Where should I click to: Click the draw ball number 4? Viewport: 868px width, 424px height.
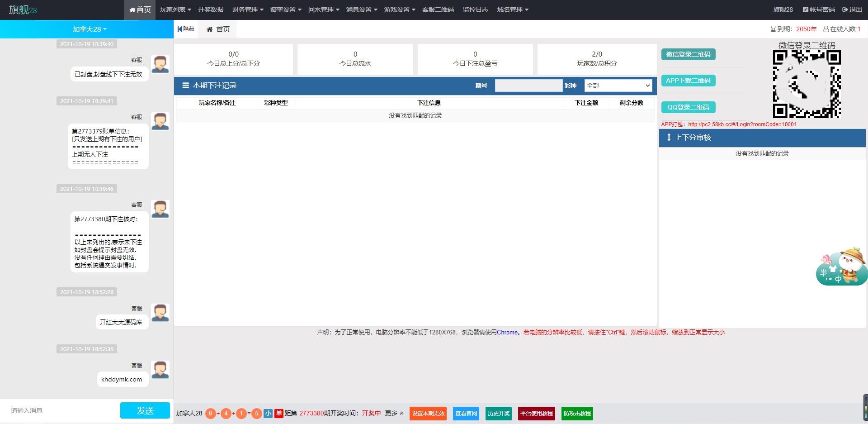(x=226, y=413)
